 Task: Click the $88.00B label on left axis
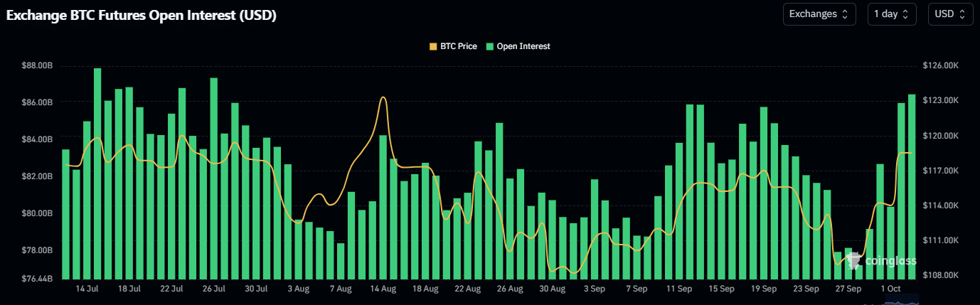click(38, 66)
